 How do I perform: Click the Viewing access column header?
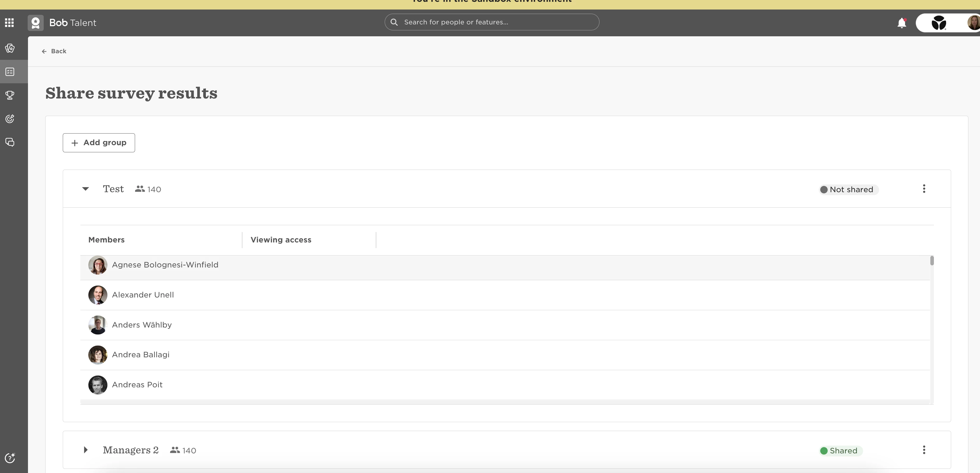click(281, 240)
